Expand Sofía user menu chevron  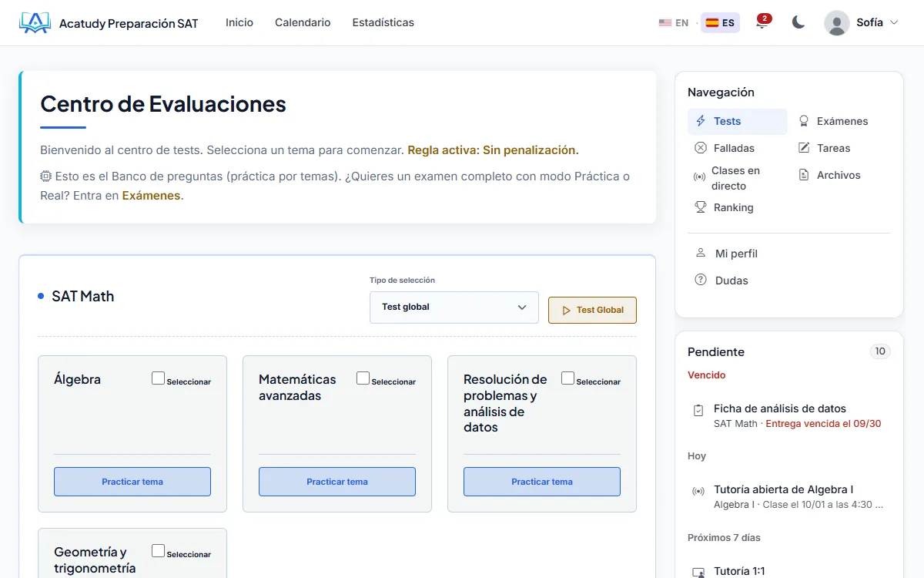tap(894, 23)
